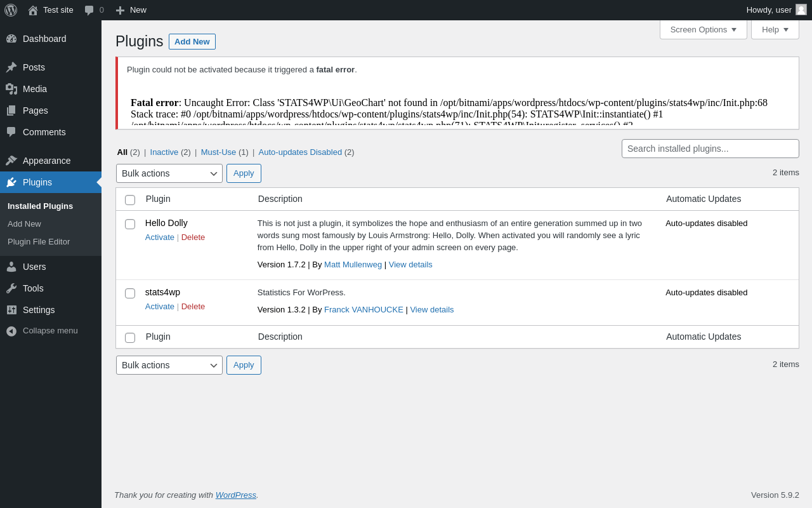Viewport: 812px width, 508px height.
Task: Focus the Search installed plugins field
Action: pos(710,149)
